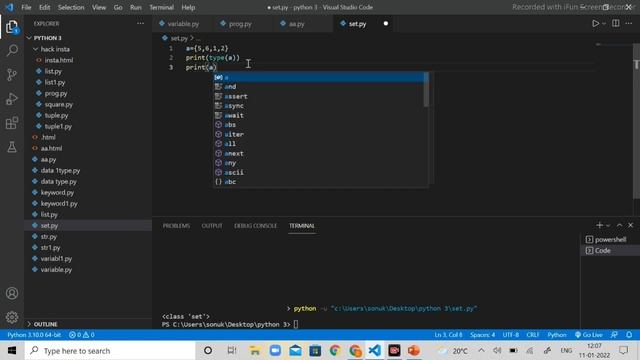Open the Testing flask view

[x=12, y=147]
